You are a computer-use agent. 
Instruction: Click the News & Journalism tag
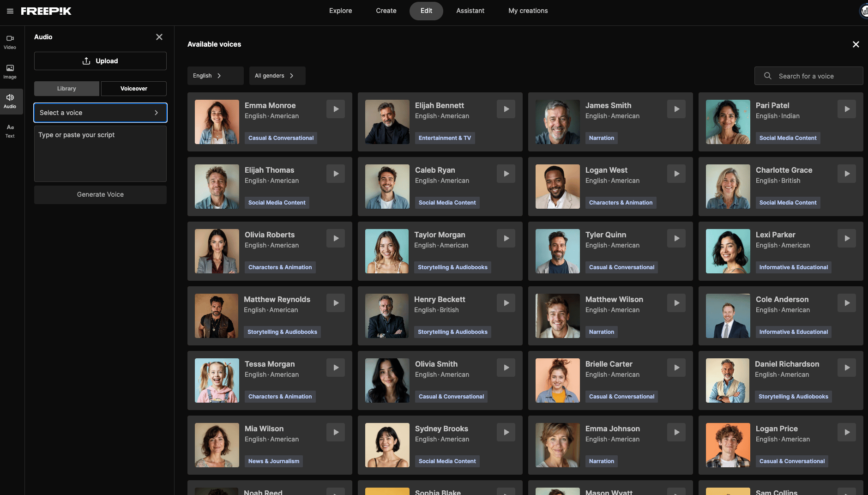pyautogui.click(x=274, y=461)
